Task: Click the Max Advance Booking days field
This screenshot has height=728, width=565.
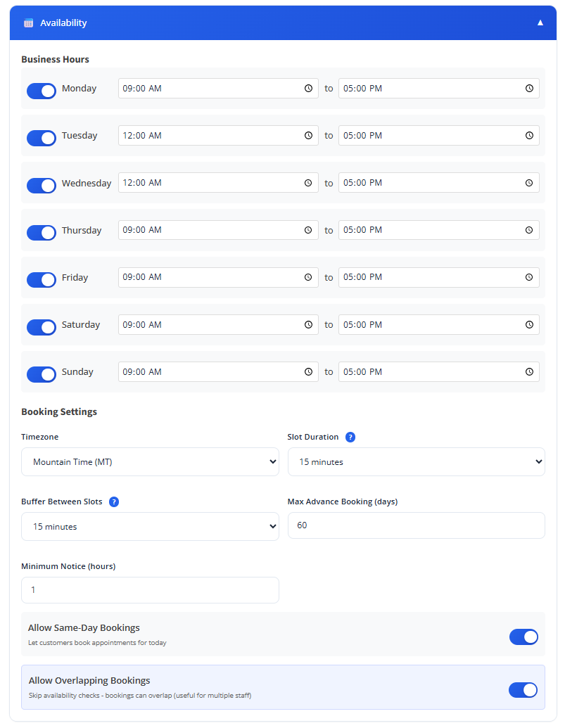Action: pyautogui.click(x=416, y=525)
